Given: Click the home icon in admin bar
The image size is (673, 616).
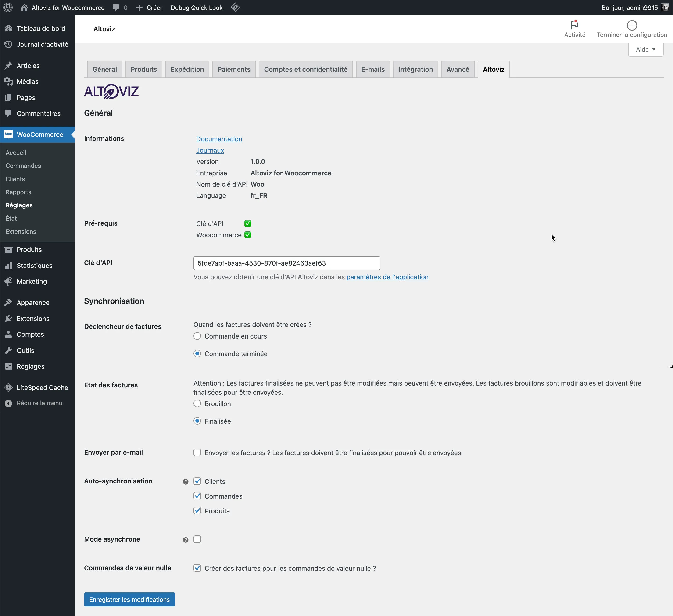Looking at the screenshot, I should [24, 7].
